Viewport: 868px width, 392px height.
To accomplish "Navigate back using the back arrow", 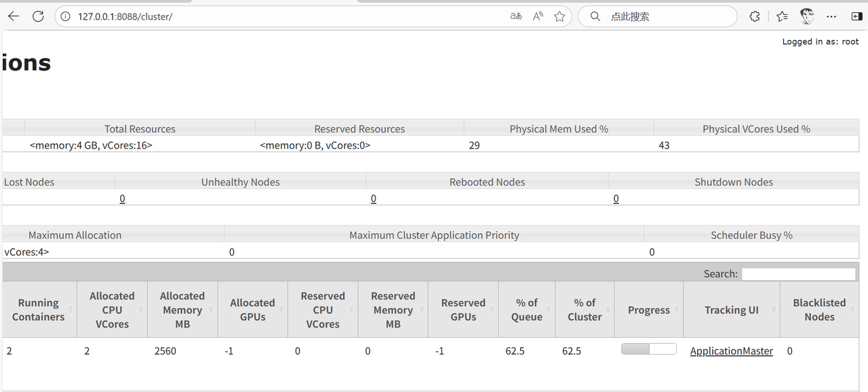I will [x=14, y=16].
